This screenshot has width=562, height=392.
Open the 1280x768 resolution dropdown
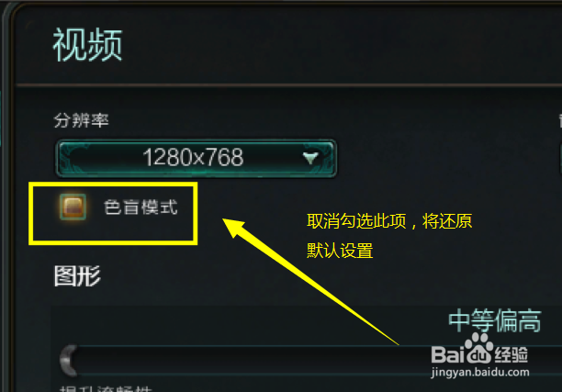tap(196, 158)
